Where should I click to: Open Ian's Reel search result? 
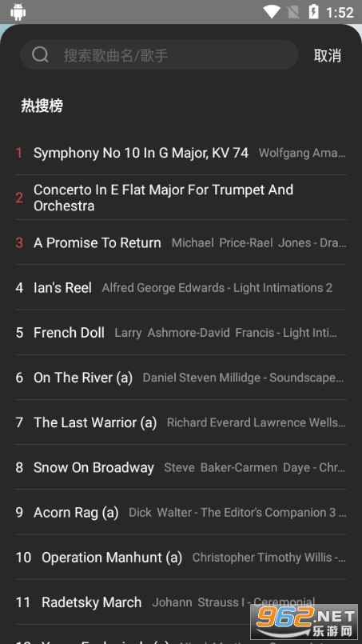181,287
